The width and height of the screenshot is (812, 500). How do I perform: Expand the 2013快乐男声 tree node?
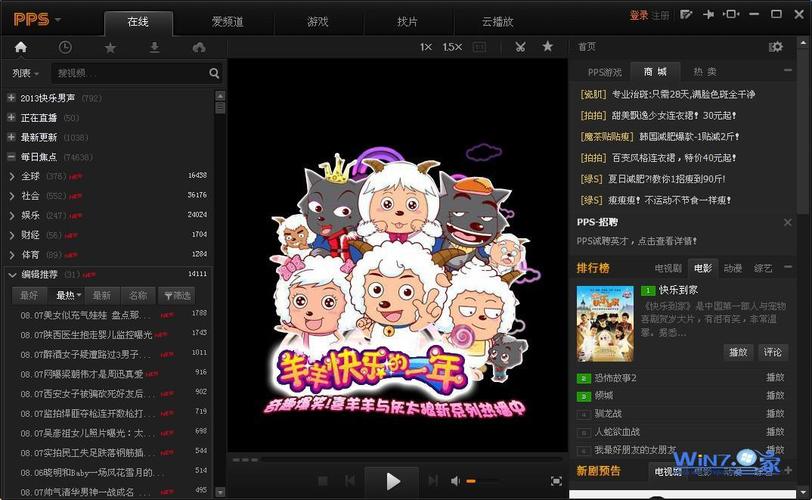11,98
